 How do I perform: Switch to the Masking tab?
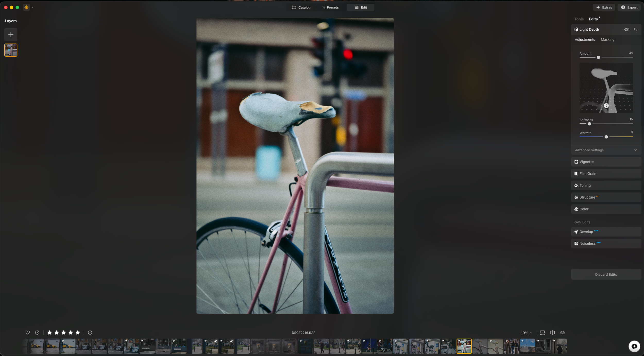click(x=607, y=39)
